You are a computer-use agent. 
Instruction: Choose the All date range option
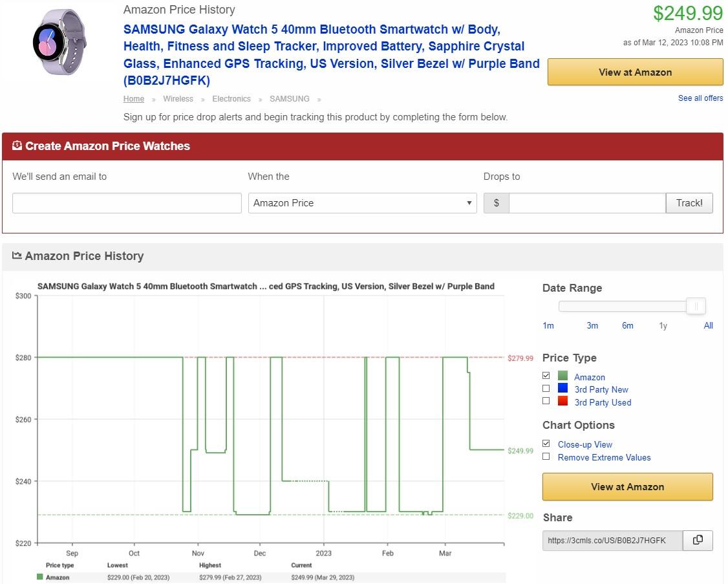pos(708,326)
